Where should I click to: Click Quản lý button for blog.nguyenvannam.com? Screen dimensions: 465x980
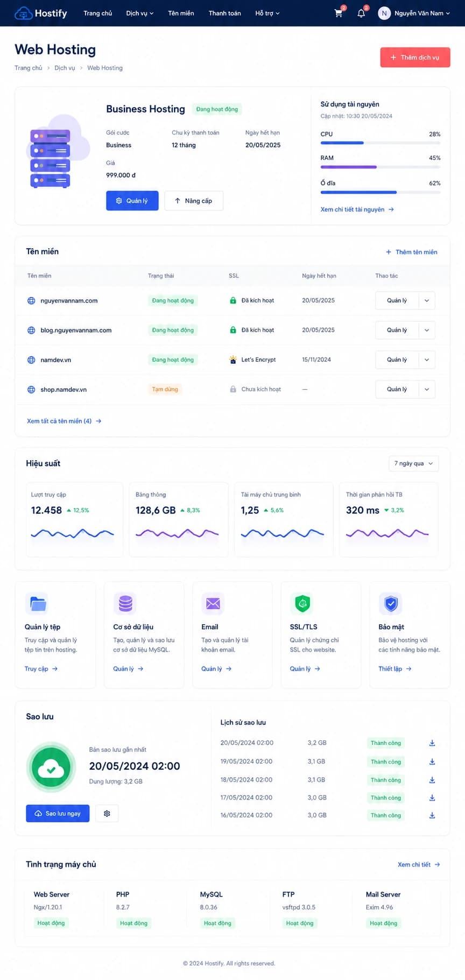tap(397, 330)
